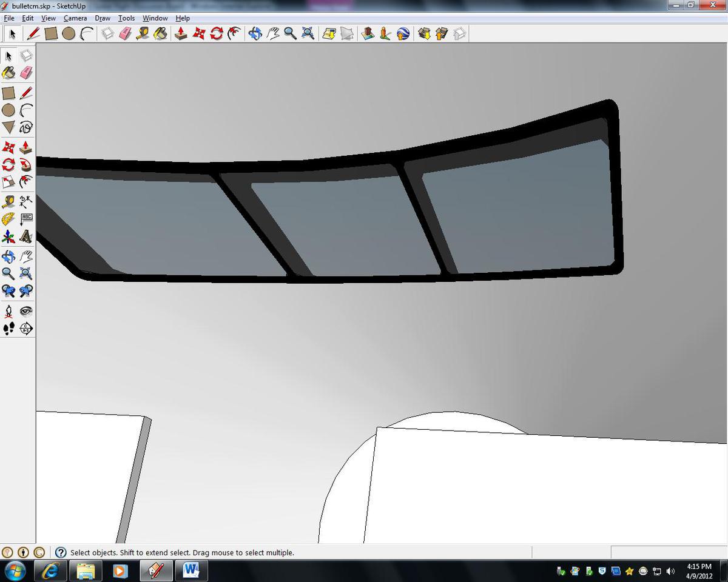The image size is (728, 582).
Task: Open the Tools menu
Action: (126, 18)
